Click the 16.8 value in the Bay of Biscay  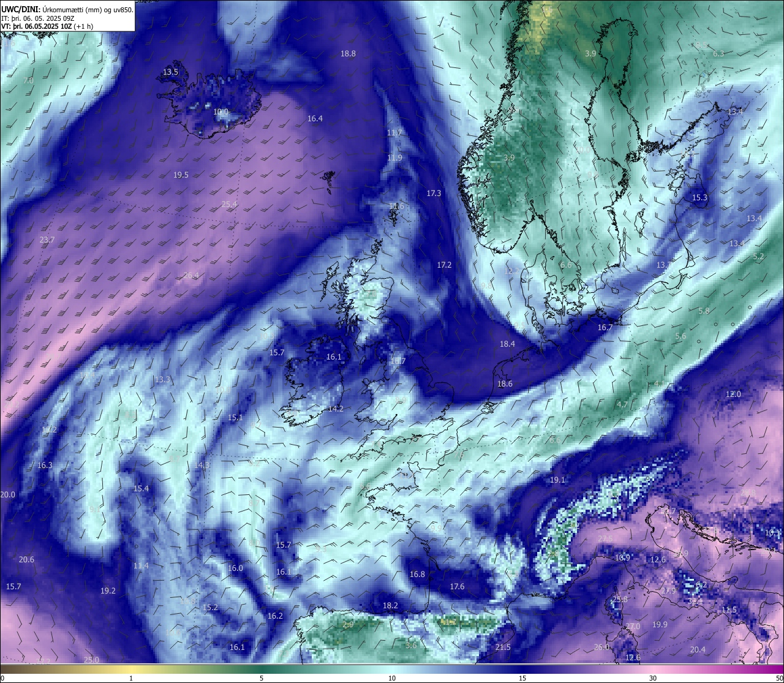pyautogui.click(x=417, y=574)
